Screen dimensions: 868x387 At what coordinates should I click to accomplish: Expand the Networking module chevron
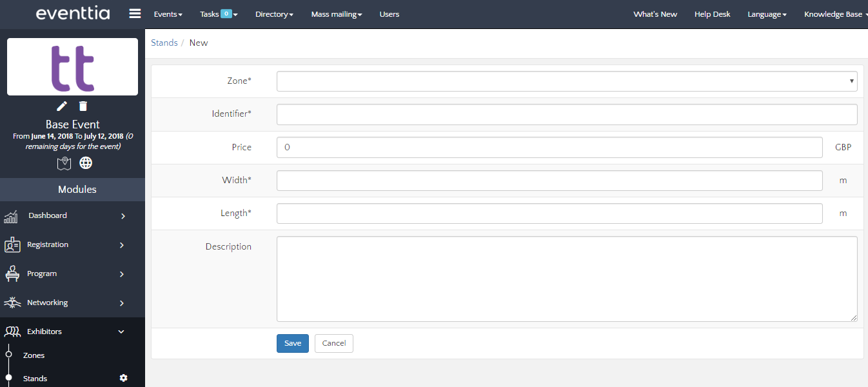123,303
